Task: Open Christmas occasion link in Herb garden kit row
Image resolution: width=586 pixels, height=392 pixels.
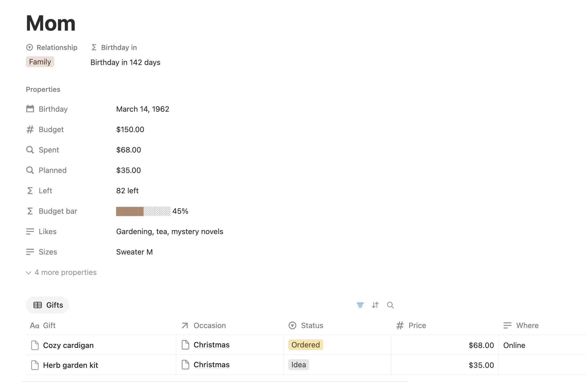Action: pyautogui.click(x=212, y=365)
